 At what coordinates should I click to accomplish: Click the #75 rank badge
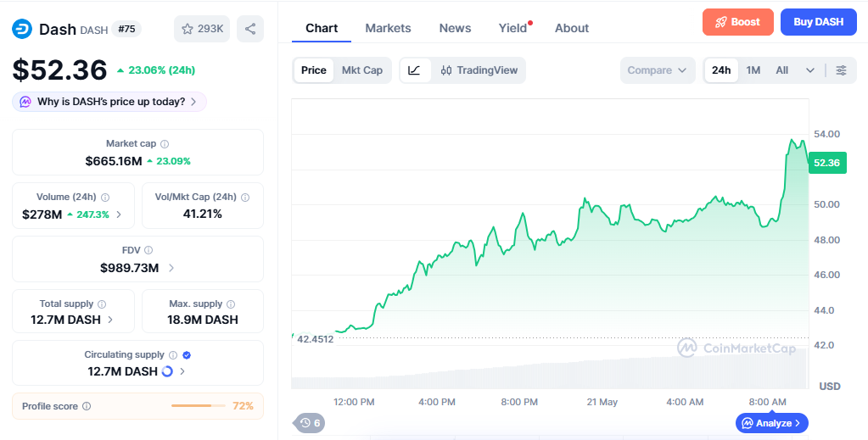(x=126, y=29)
